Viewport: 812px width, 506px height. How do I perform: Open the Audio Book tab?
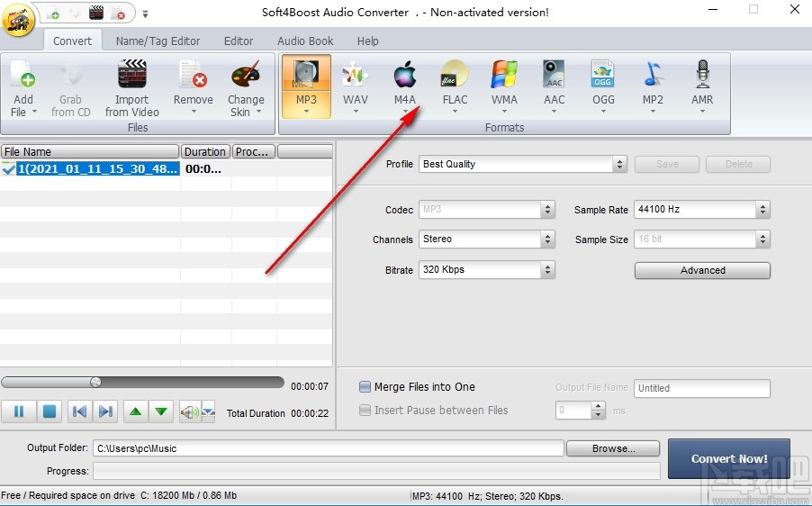(305, 41)
